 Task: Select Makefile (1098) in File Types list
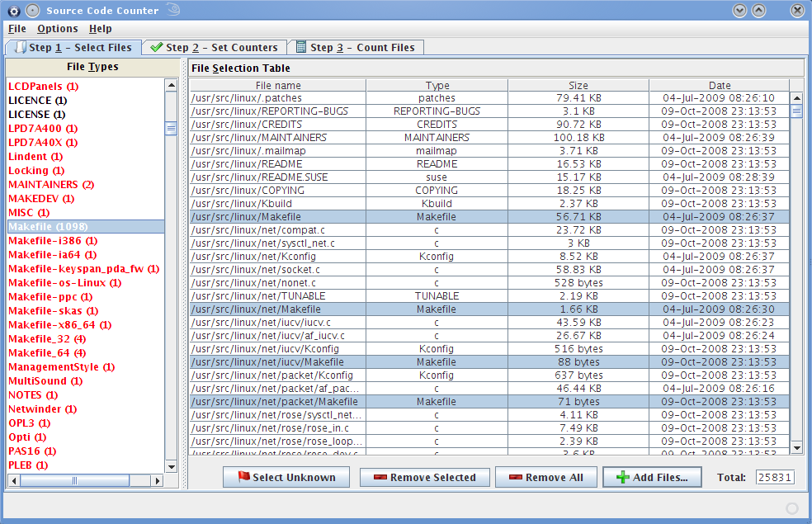point(48,227)
